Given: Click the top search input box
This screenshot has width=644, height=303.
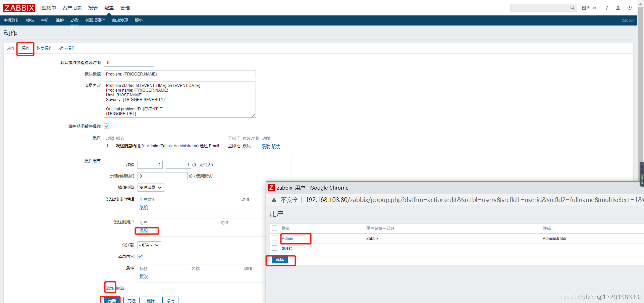Looking at the screenshot, I should pos(540,8).
